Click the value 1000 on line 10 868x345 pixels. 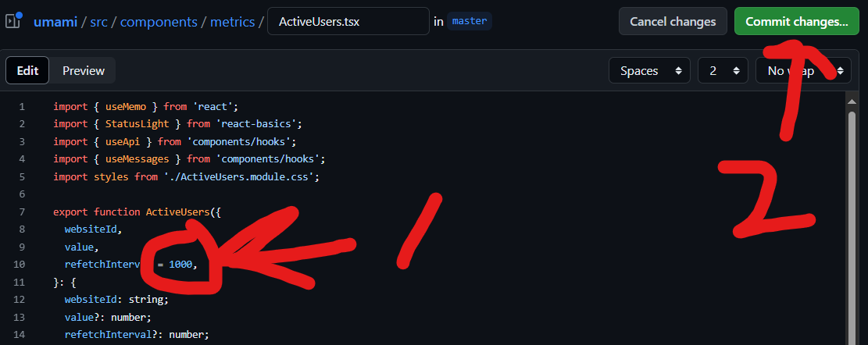(180, 265)
